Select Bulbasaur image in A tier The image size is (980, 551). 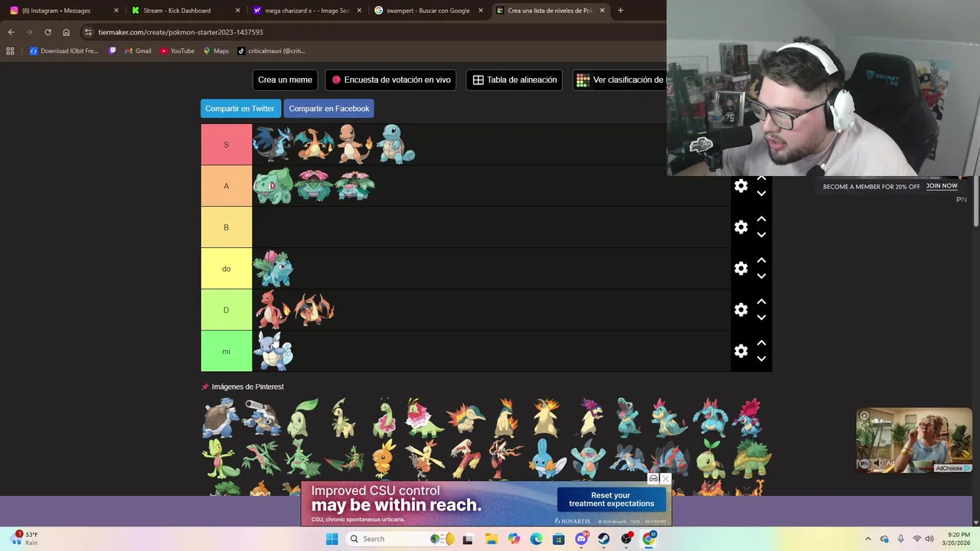pyautogui.click(x=273, y=186)
